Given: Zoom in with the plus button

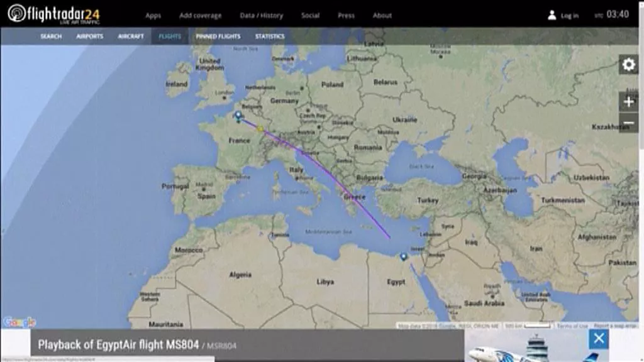Looking at the screenshot, I should pos(628,102).
